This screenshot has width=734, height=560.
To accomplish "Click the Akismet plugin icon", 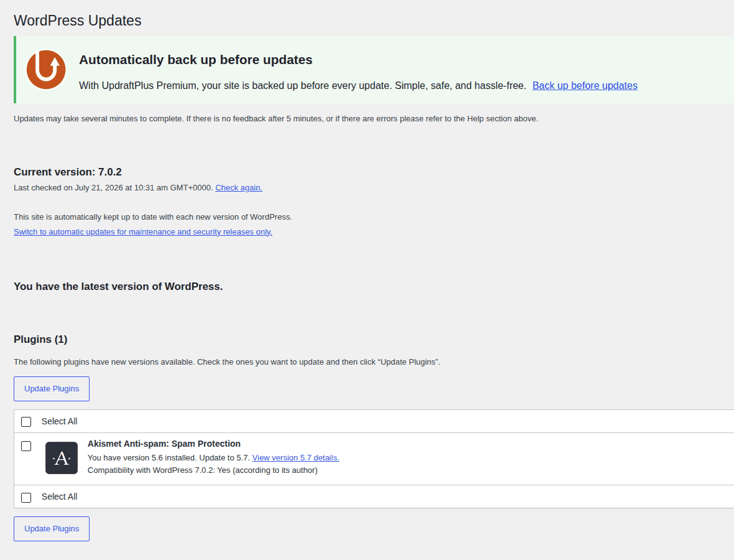I will tap(62, 458).
